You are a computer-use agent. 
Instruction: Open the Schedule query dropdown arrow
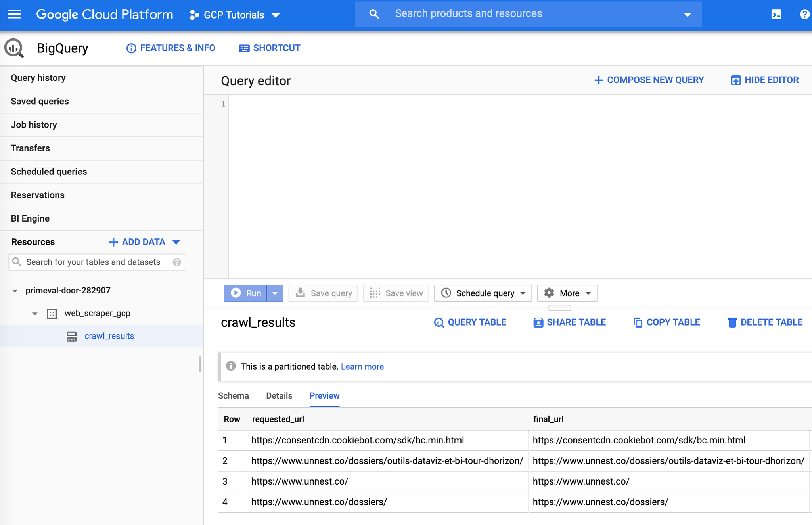pos(523,293)
